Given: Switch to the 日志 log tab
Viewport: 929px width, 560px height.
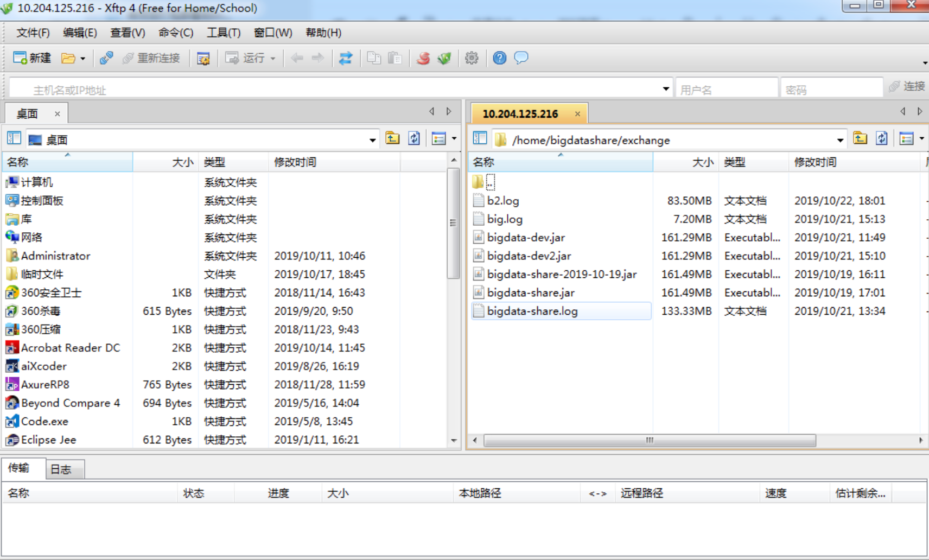Looking at the screenshot, I should (x=61, y=469).
